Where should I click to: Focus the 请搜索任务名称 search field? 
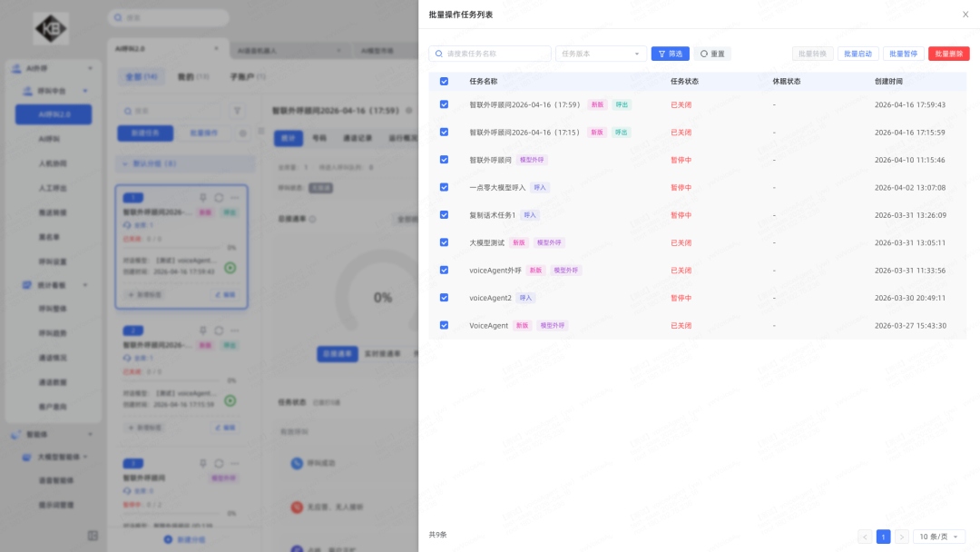tap(496, 54)
